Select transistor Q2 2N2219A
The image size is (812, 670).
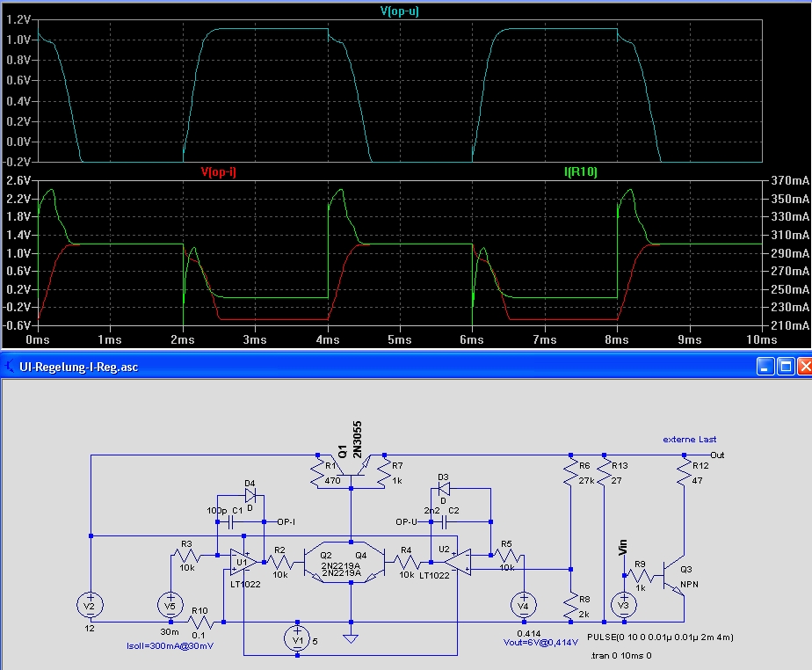click(315, 562)
